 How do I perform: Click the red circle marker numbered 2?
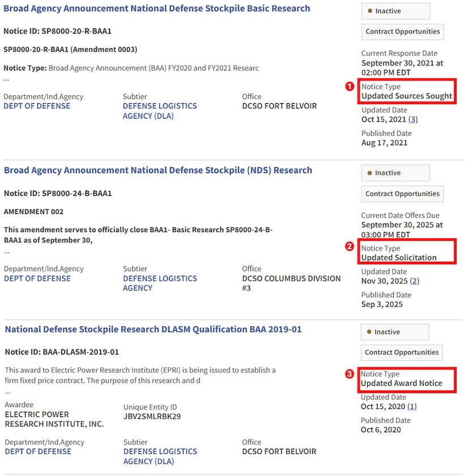pos(350,246)
